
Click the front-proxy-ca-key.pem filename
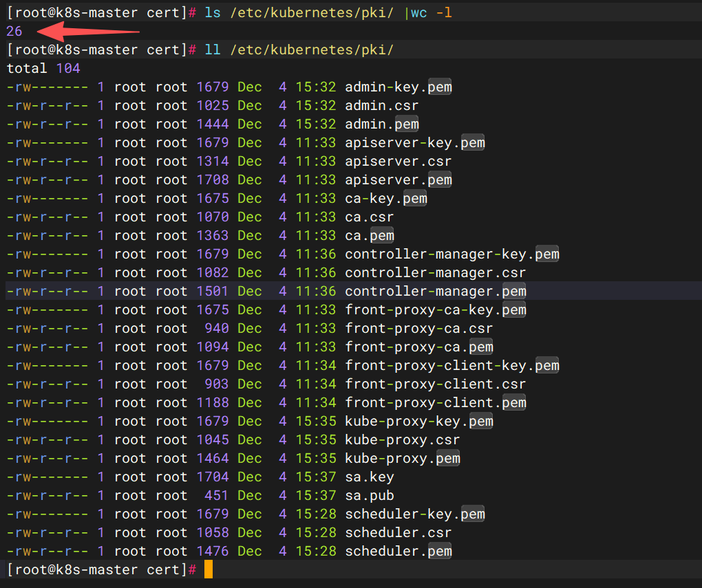point(435,310)
